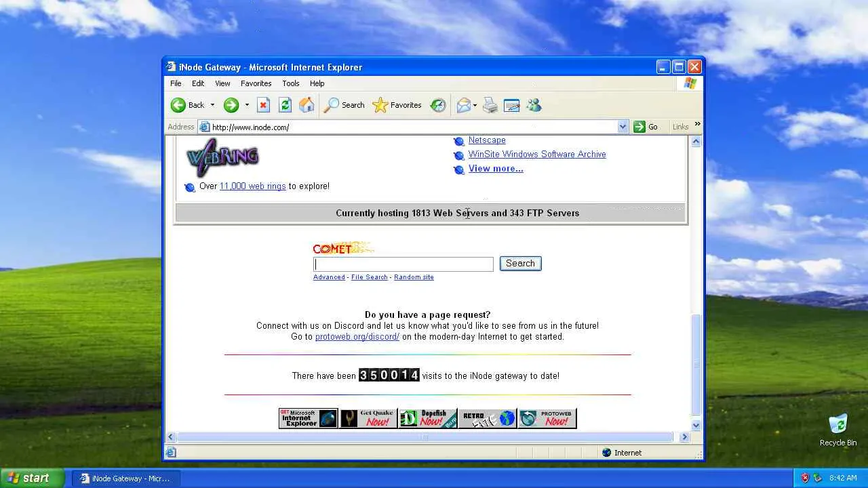868x488 pixels.
Task: Open the Advanced search link
Action: tap(329, 277)
